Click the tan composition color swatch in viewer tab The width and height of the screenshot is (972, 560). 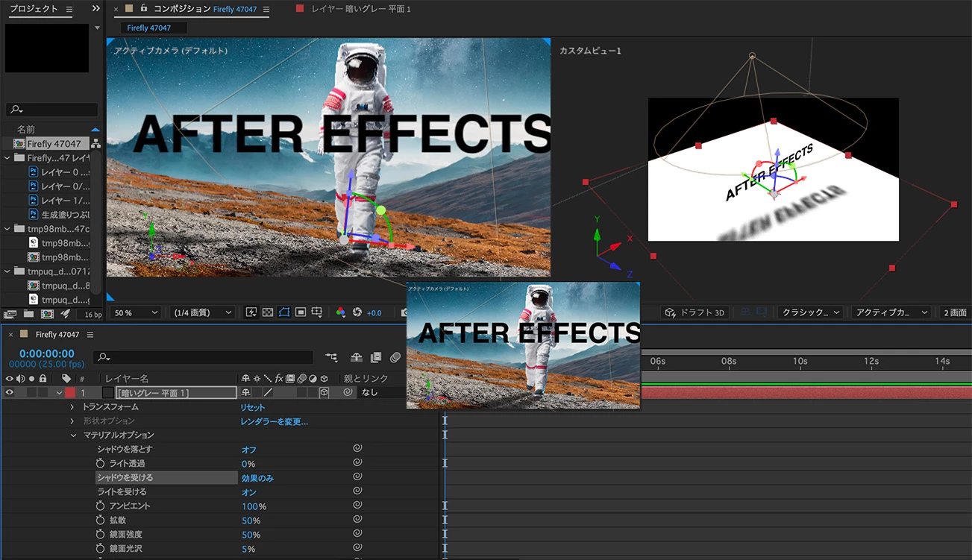[x=129, y=8]
